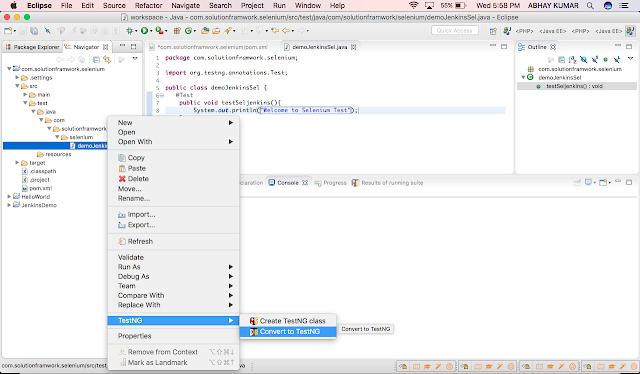Toggle Hide Static Members in Outline toolbar

pos(595,60)
